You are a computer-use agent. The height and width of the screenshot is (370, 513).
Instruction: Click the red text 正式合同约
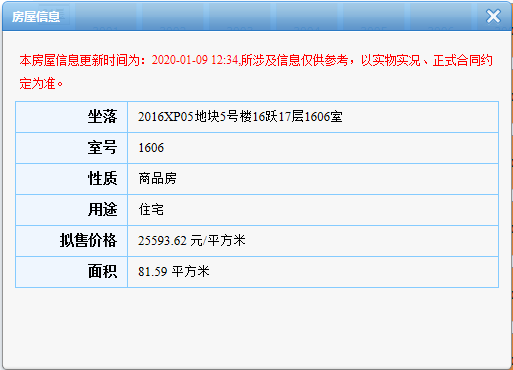[x=462, y=60]
